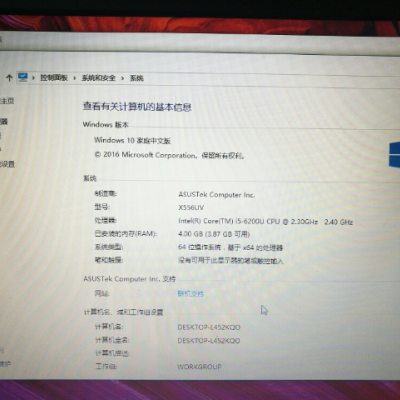
Task: Click empty area of the address bar
Action: [x=267, y=79]
